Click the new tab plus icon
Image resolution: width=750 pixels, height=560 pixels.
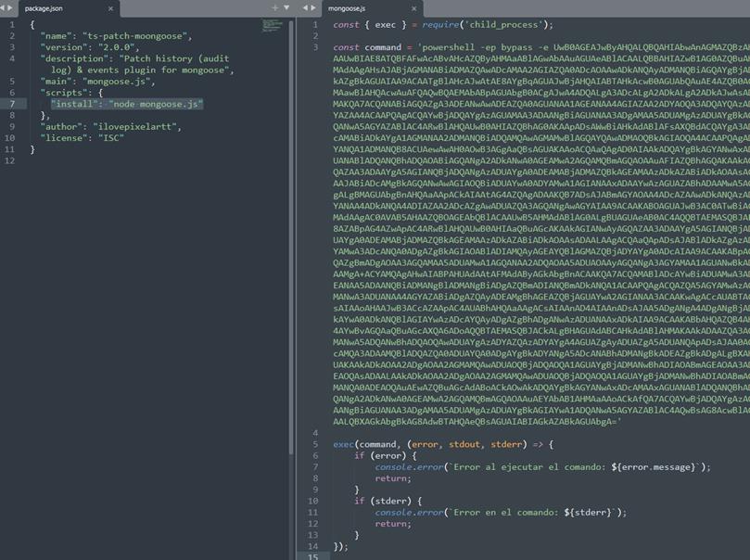click(x=274, y=7)
